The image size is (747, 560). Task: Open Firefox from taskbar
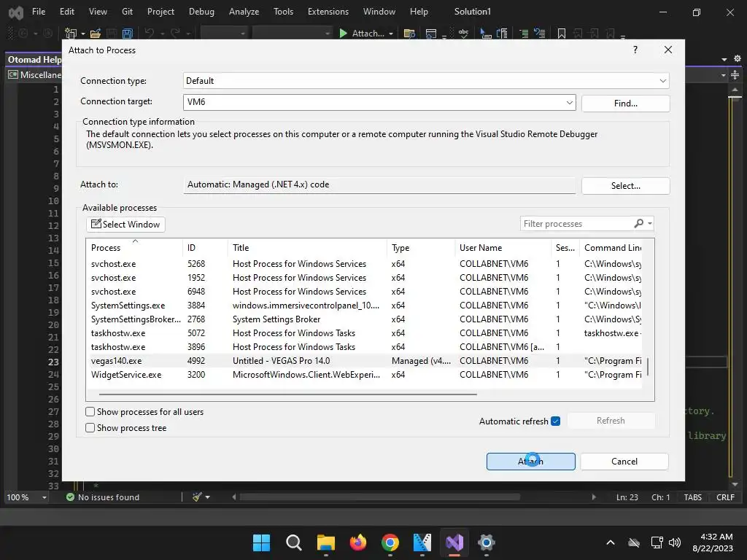click(x=358, y=542)
